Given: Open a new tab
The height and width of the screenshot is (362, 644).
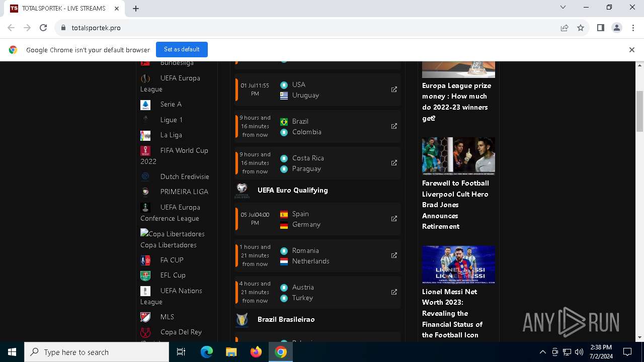Looking at the screenshot, I should coord(136,9).
